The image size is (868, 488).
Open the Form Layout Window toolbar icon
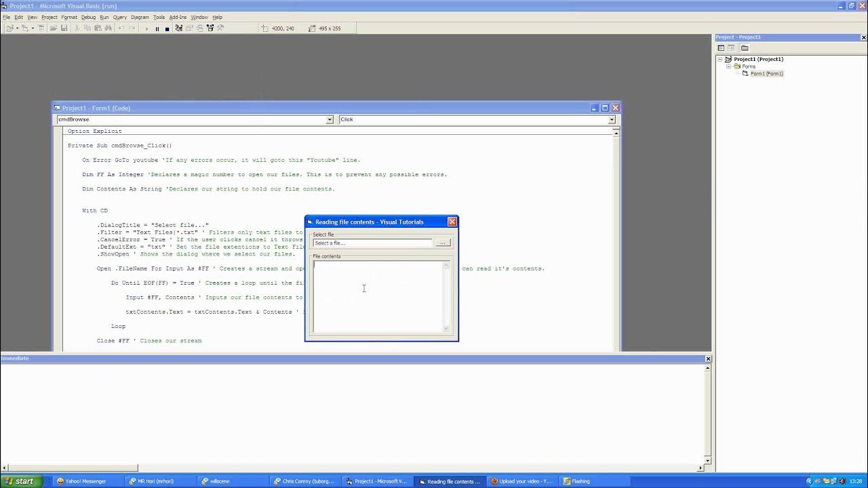(199, 28)
